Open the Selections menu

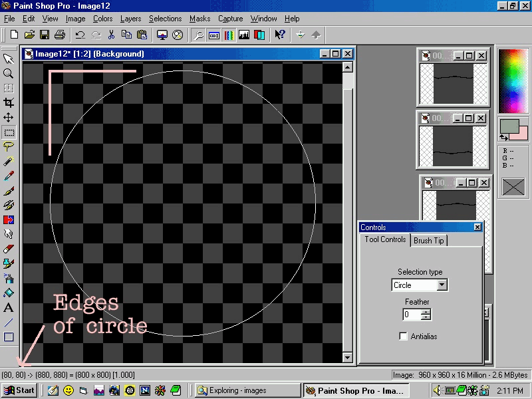(x=165, y=19)
